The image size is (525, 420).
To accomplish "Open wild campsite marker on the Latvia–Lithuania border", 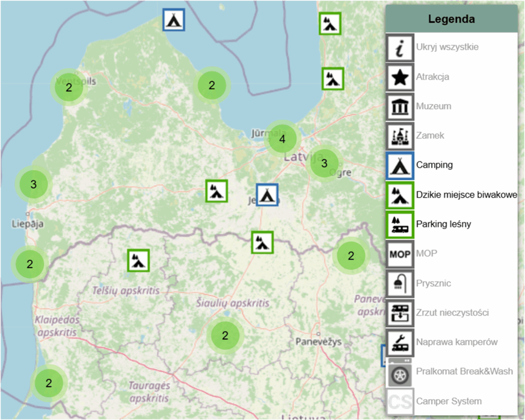I will tap(262, 242).
